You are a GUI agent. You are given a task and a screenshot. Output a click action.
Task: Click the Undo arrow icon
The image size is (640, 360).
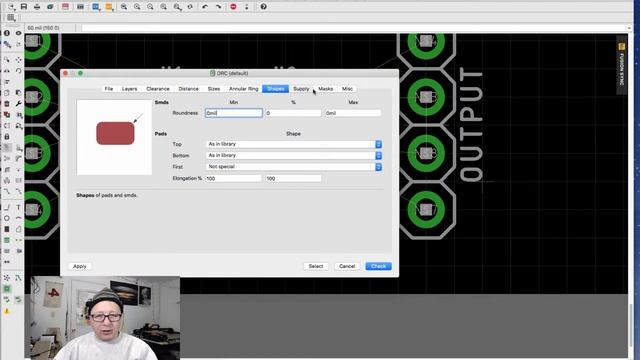click(x=205, y=7)
